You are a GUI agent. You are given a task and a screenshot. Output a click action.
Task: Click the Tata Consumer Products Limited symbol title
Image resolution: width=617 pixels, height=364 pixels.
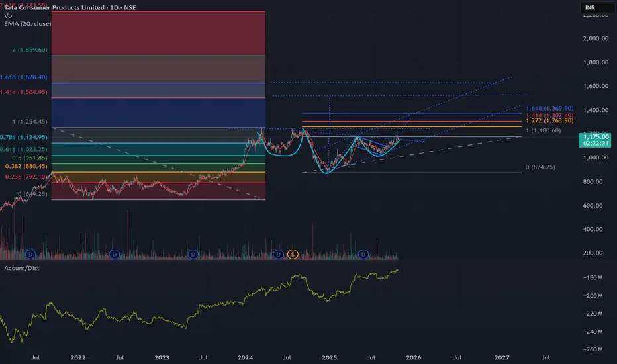point(54,7)
